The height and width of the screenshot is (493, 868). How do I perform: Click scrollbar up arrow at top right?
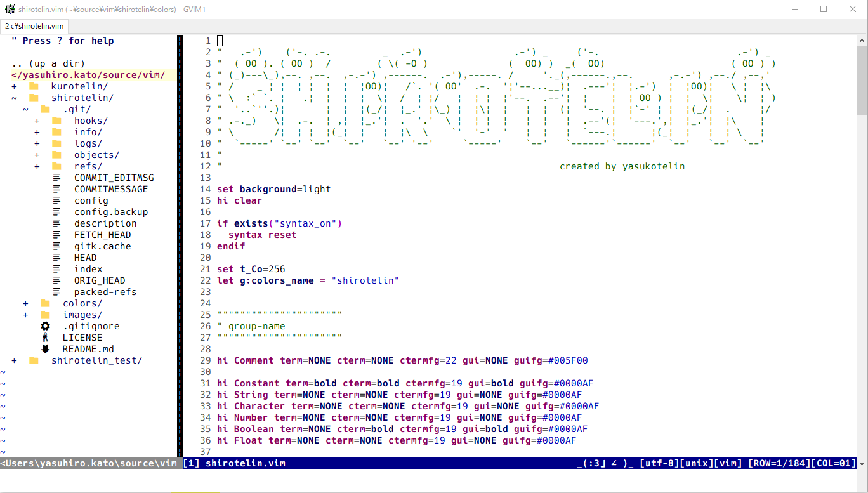tap(862, 39)
